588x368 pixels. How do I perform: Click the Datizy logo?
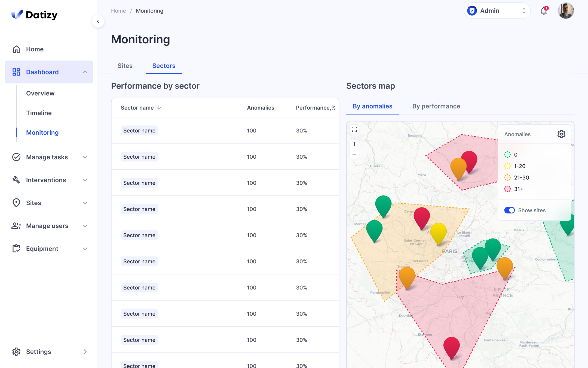pos(35,15)
